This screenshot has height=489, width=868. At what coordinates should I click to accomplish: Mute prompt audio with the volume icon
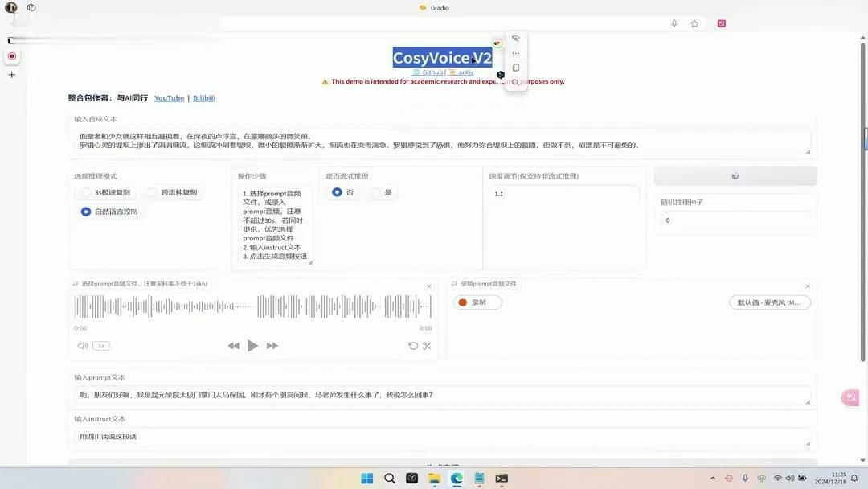(x=83, y=345)
